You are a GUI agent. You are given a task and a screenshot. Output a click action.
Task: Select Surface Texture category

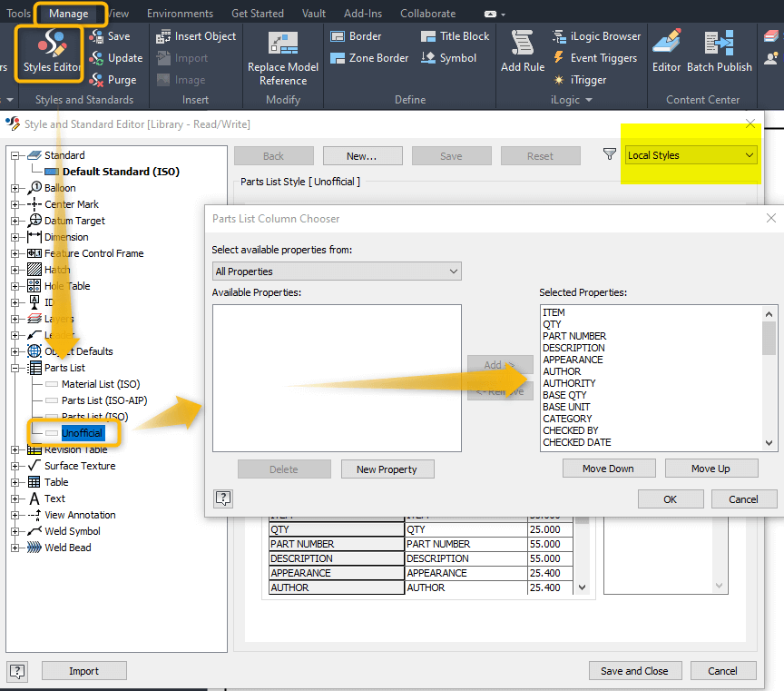coord(80,466)
